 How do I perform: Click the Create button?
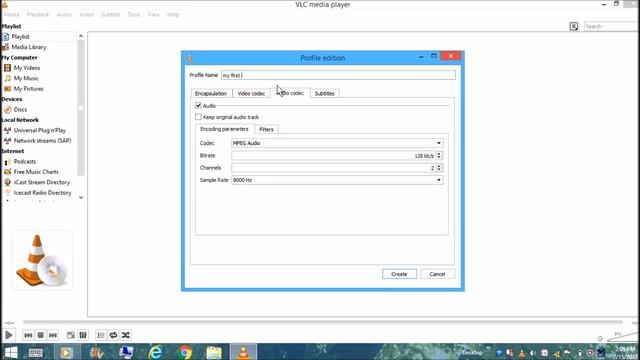(x=399, y=274)
